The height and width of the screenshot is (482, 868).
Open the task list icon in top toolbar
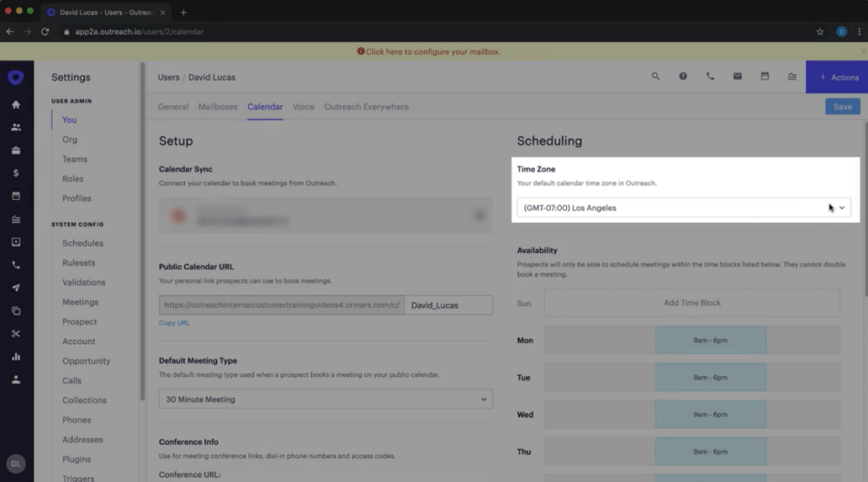793,76
